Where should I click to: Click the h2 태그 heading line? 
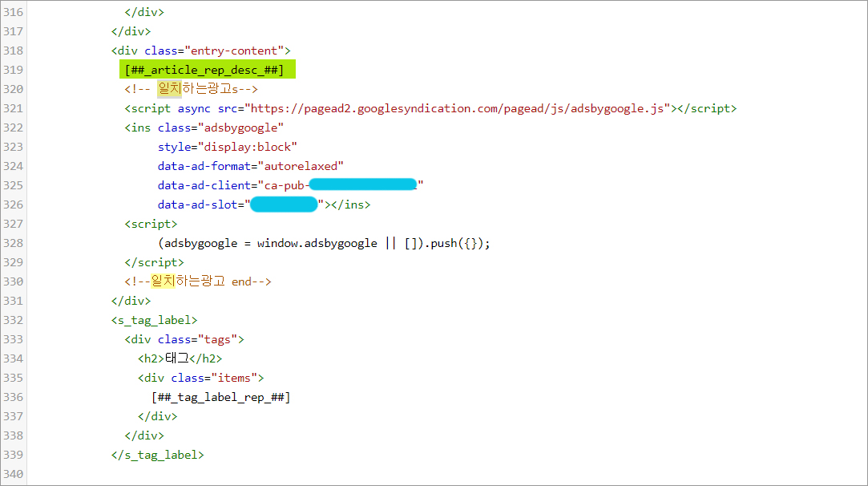point(180,358)
